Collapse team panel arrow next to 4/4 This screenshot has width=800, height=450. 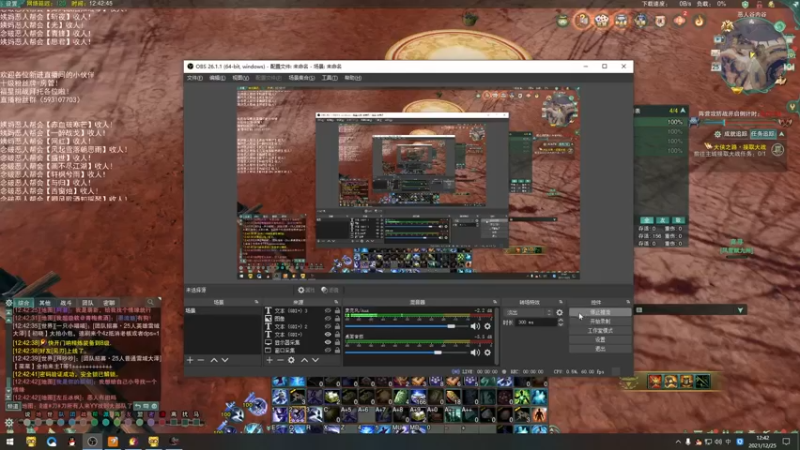click(683, 111)
